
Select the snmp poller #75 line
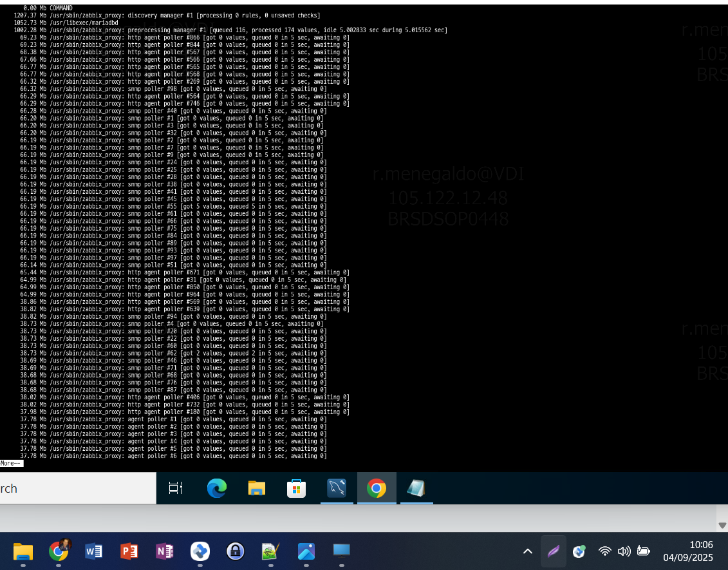point(173,228)
